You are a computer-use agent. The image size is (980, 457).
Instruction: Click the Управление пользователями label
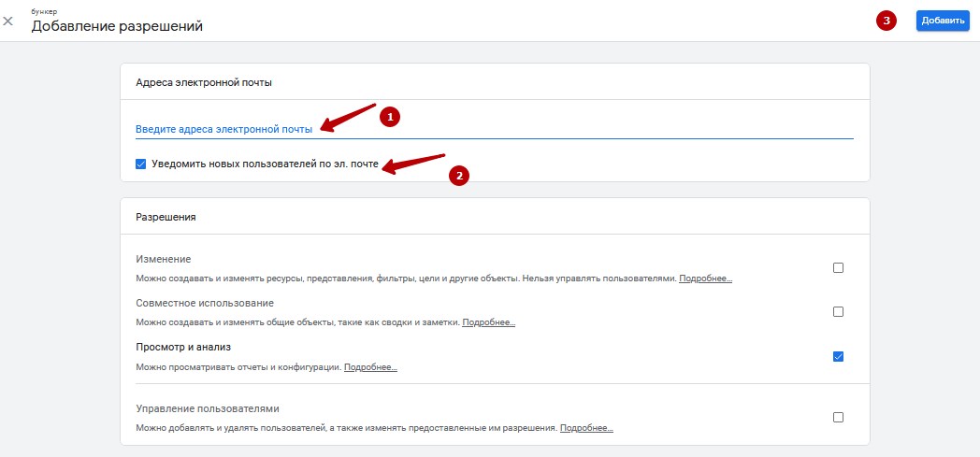pyautogui.click(x=208, y=409)
